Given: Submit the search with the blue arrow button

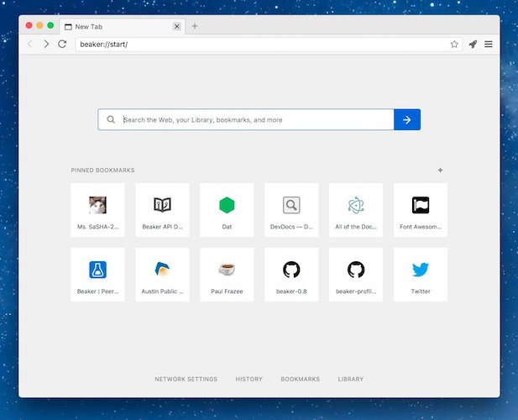Looking at the screenshot, I should (x=407, y=119).
